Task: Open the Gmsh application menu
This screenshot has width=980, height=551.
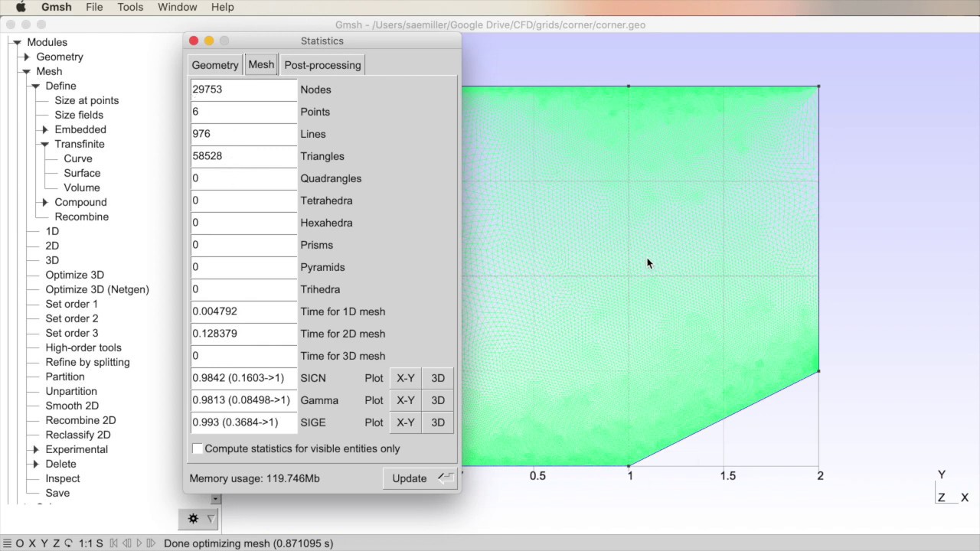Action: coord(57,7)
